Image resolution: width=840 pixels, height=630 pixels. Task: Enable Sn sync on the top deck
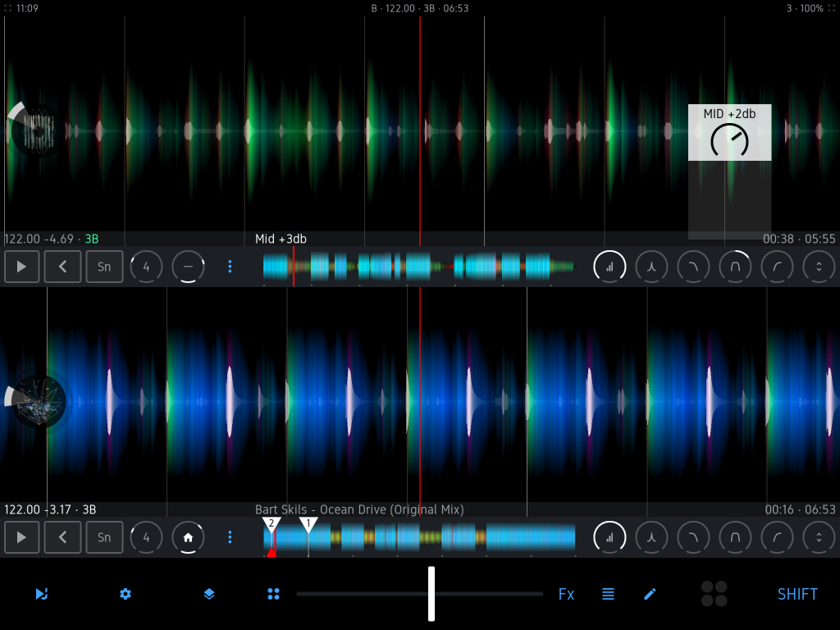(104, 266)
